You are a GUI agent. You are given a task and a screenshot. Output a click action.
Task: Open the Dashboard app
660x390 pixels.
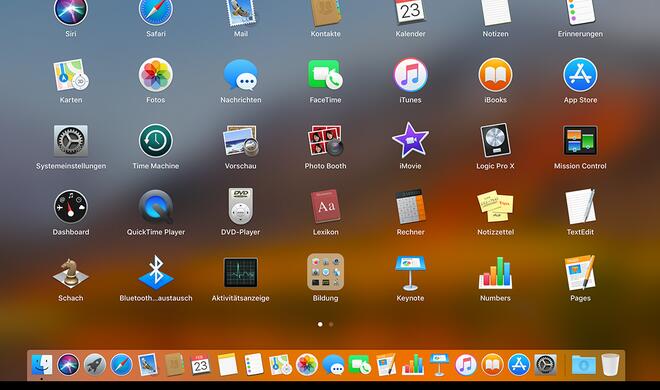coord(71,207)
